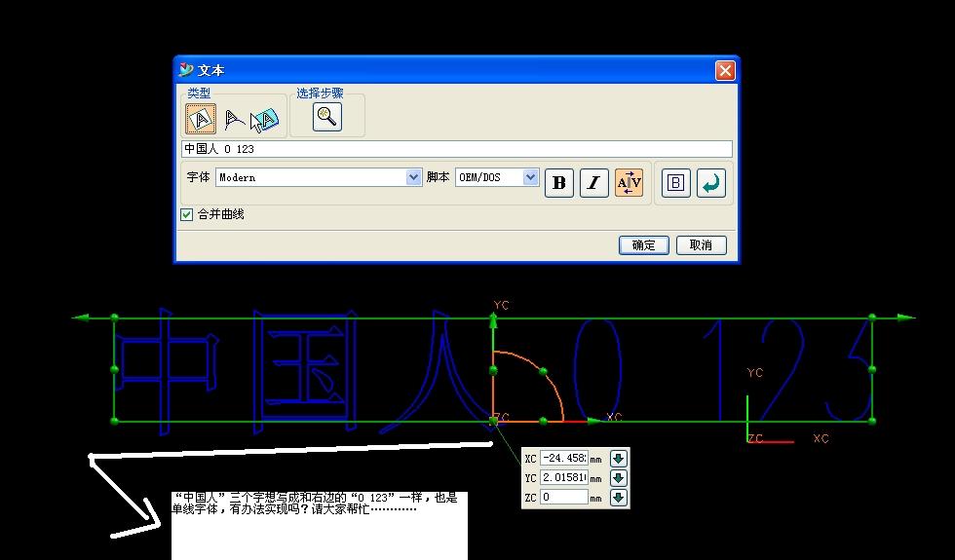Select the planar text type icon
Image resolution: width=955 pixels, height=560 pixels.
201,118
